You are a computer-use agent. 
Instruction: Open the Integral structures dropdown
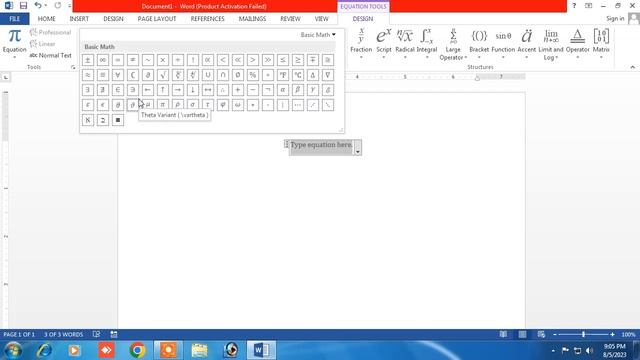click(x=427, y=45)
